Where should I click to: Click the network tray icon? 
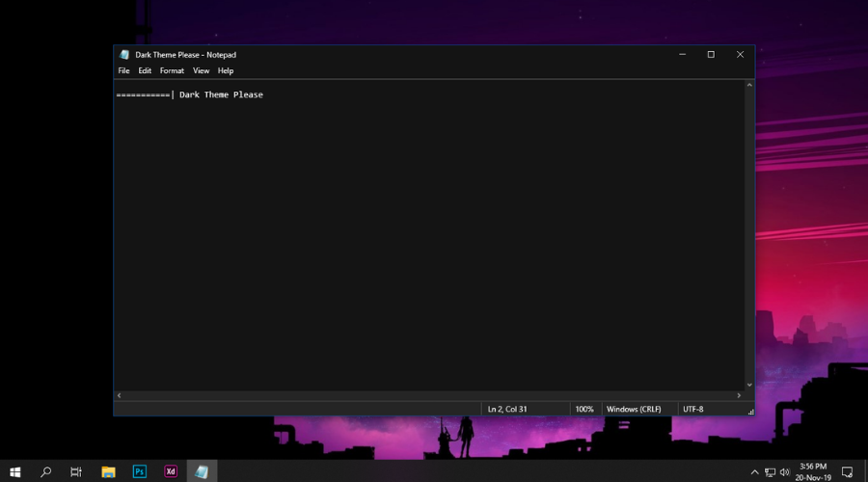point(770,472)
